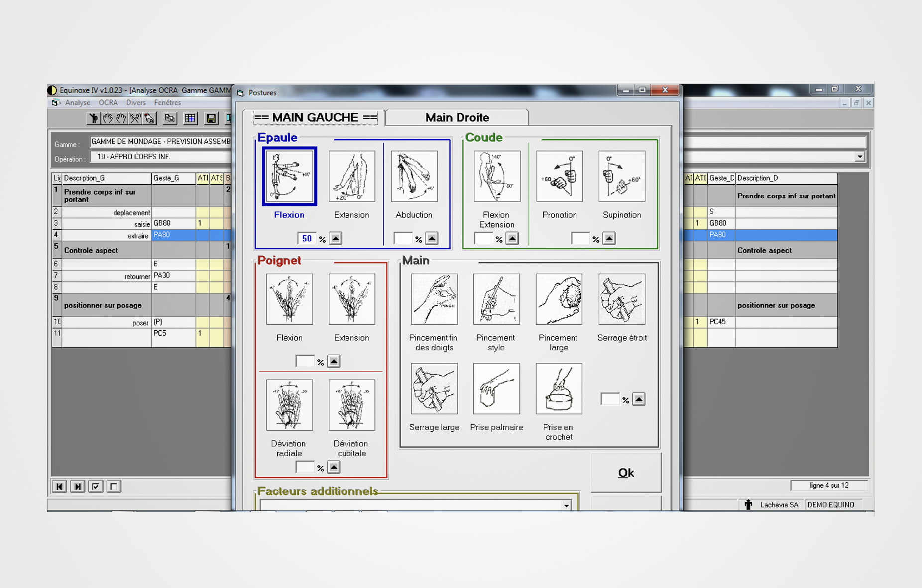
Task: Click the standing person toolbar icon
Action: pyautogui.click(x=94, y=118)
